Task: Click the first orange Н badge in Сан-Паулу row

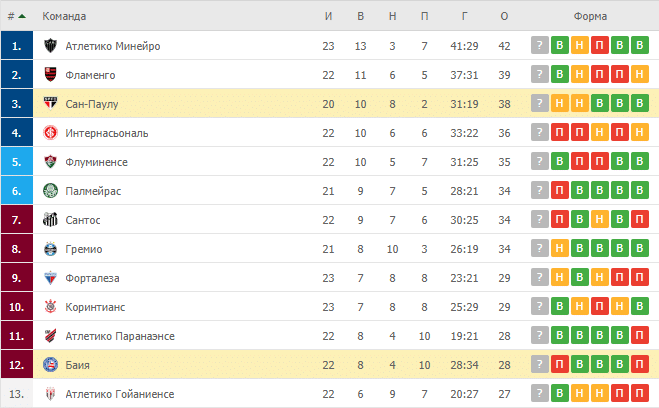Action: pyautogui.click(x=560, y=103)
